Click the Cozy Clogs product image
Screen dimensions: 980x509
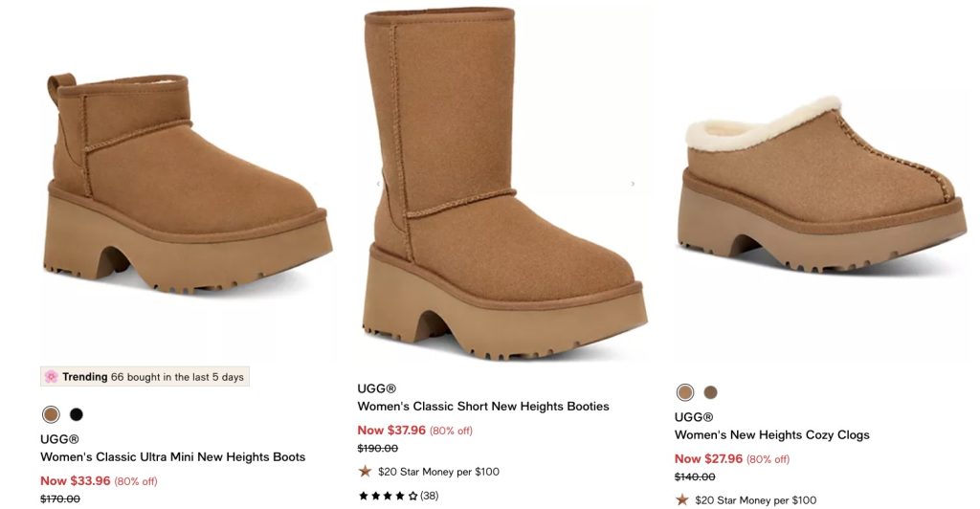click(823, 191)
